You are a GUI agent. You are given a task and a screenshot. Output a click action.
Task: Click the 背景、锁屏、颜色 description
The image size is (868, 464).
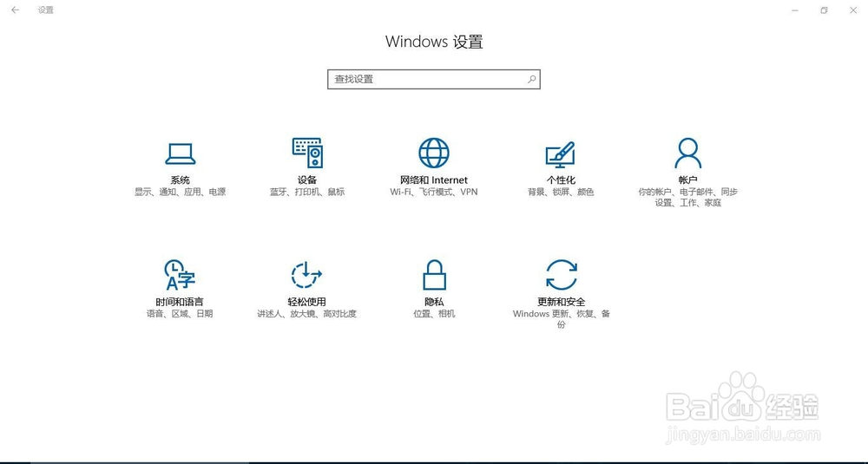point(561,192)
